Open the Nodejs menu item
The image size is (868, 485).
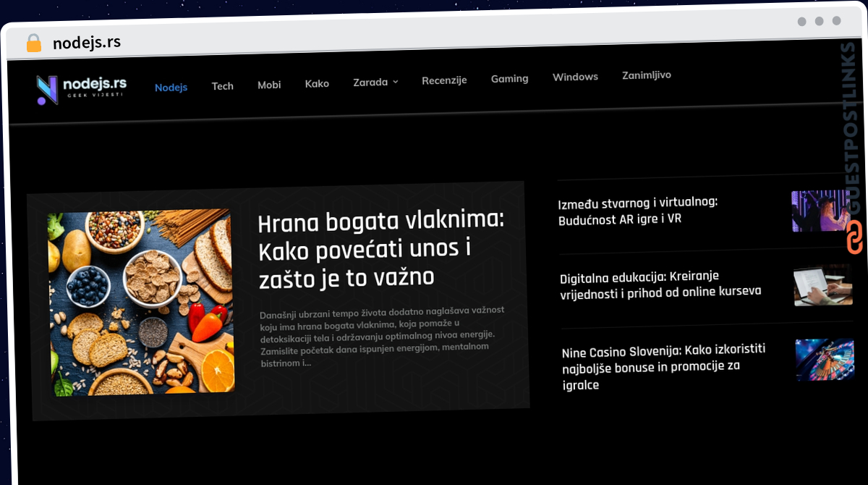click(171, 87)
